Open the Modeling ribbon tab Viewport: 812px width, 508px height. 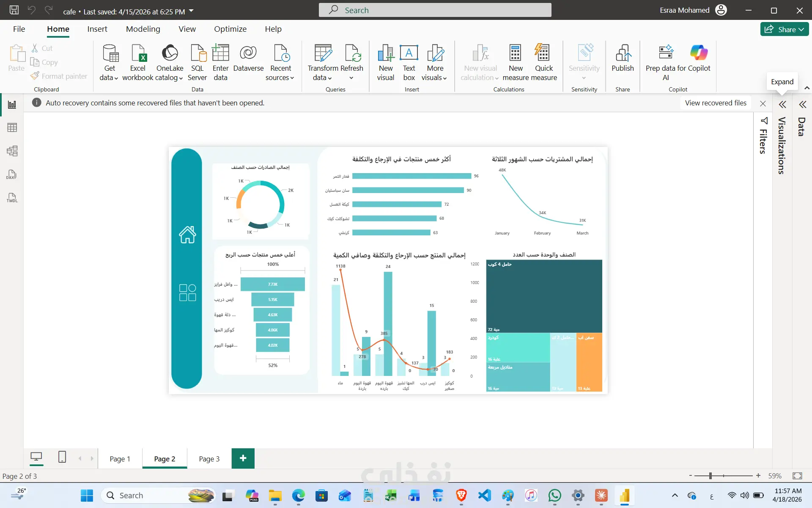[143, 29]
